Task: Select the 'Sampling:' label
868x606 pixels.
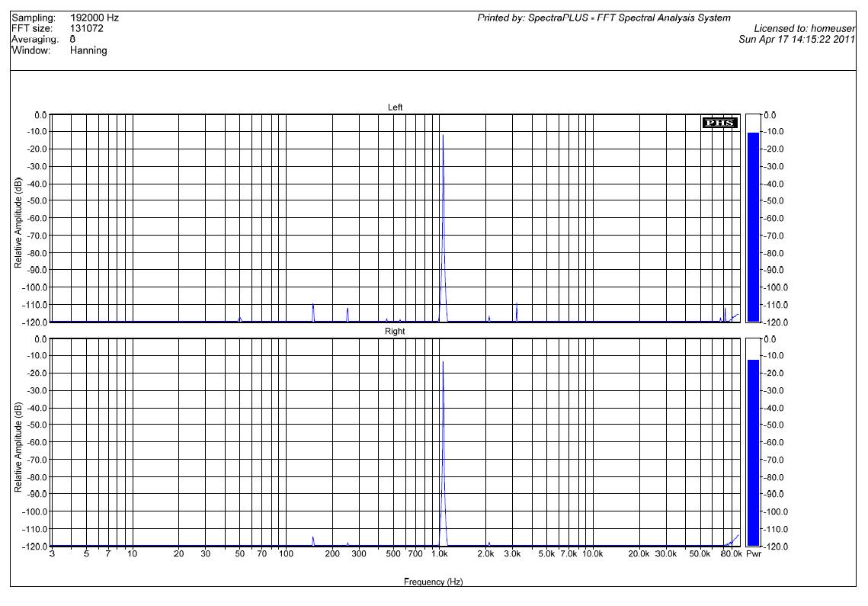Action: click(34, 18)
